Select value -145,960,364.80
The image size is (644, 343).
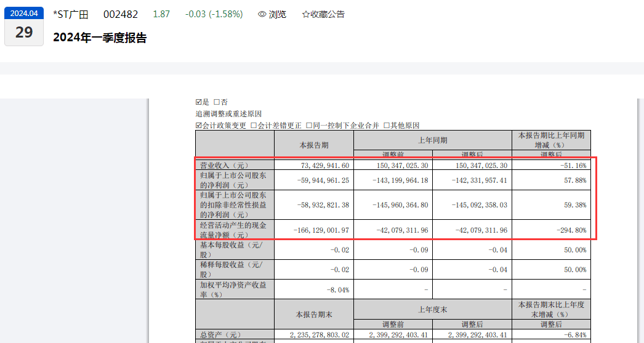pos(400,205)
